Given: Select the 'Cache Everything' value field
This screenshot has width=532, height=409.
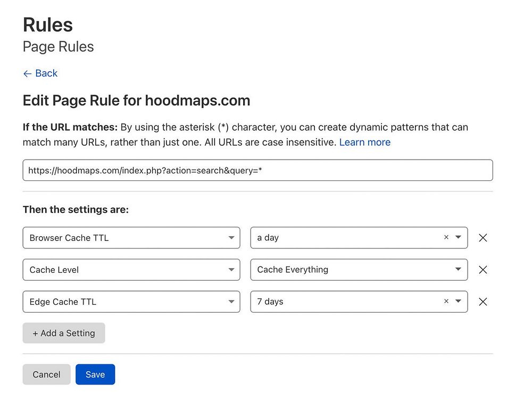Looking at the screenshot, I should pyautogui.click(x=346, y=270).
